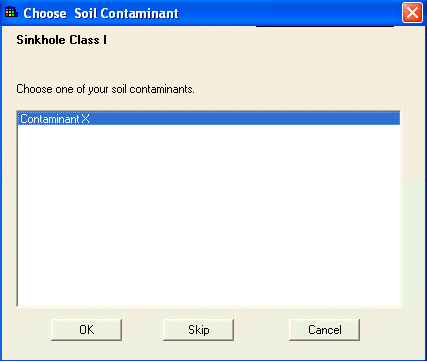Dismiss dialog using the Cancel button
Viewport: 427px width, 362px height.
click(324, 330)
